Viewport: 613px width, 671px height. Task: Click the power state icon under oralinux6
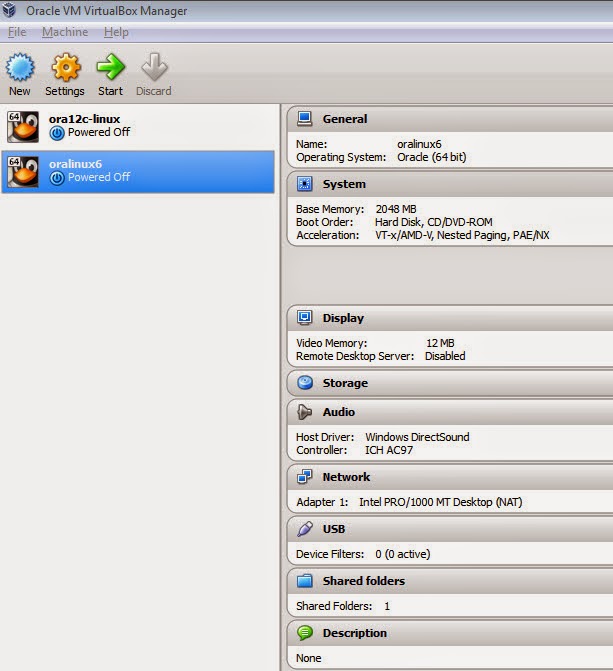click(57, 178)
